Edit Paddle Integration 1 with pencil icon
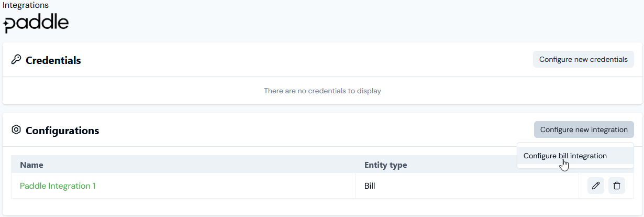Screen dimensions: 644x217 [595, 186]
